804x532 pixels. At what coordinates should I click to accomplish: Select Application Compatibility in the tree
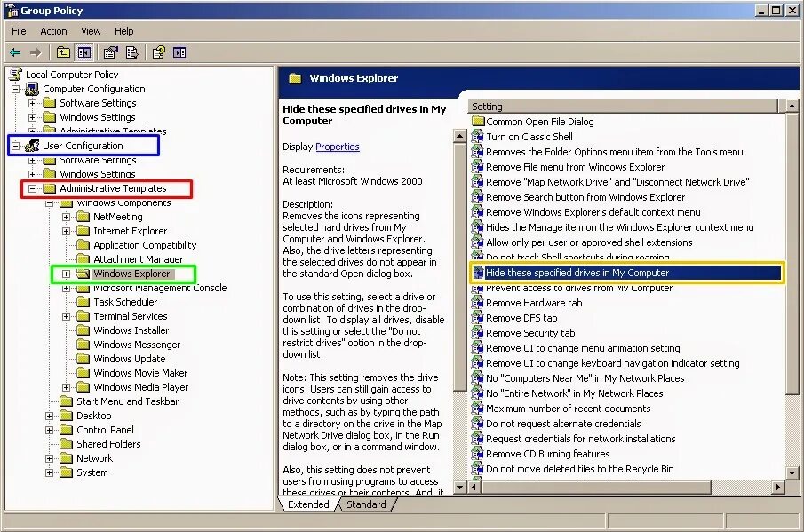[x=145, y=245]
